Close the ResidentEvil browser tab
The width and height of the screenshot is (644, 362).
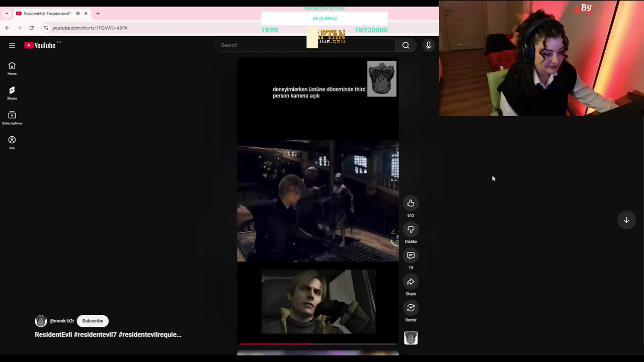pyautogui.click(x=86, y=14)
